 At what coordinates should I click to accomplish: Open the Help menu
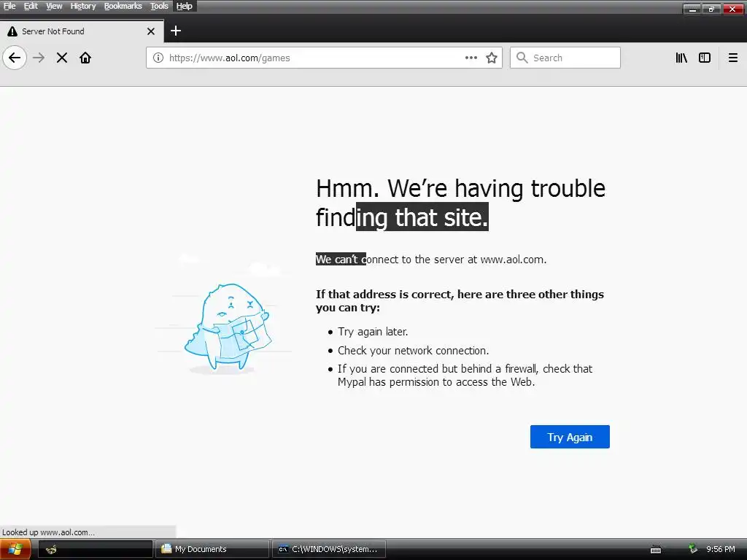(x=184, y=6)
